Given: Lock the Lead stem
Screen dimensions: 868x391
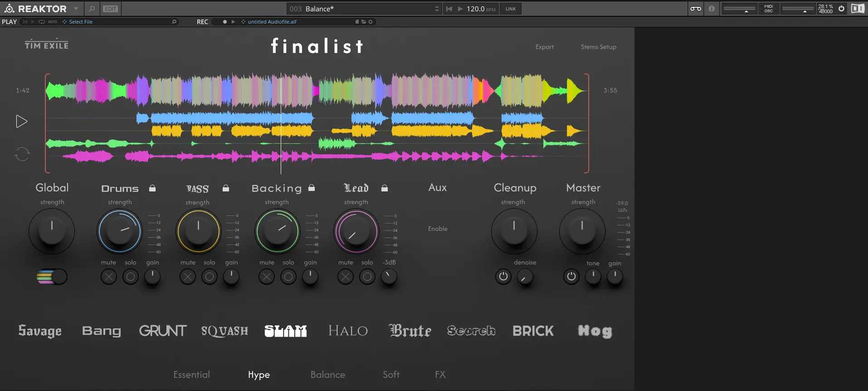Looking at the screenshot, I should pyautogui.click(x=385, y=188).
